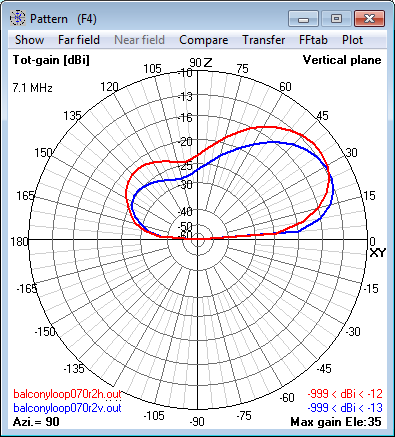Click the -45 degree angle label

pyautogui.click(x=323, y=368)
